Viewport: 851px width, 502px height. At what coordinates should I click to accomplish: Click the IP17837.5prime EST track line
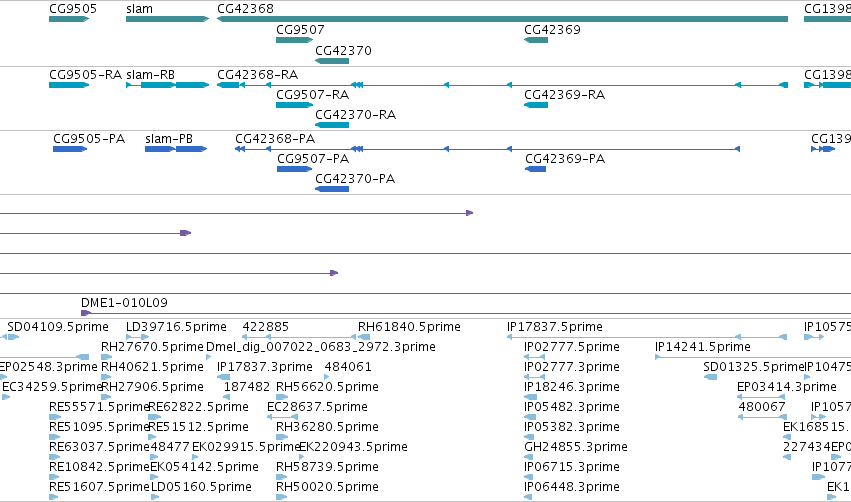tap(647, 337)
